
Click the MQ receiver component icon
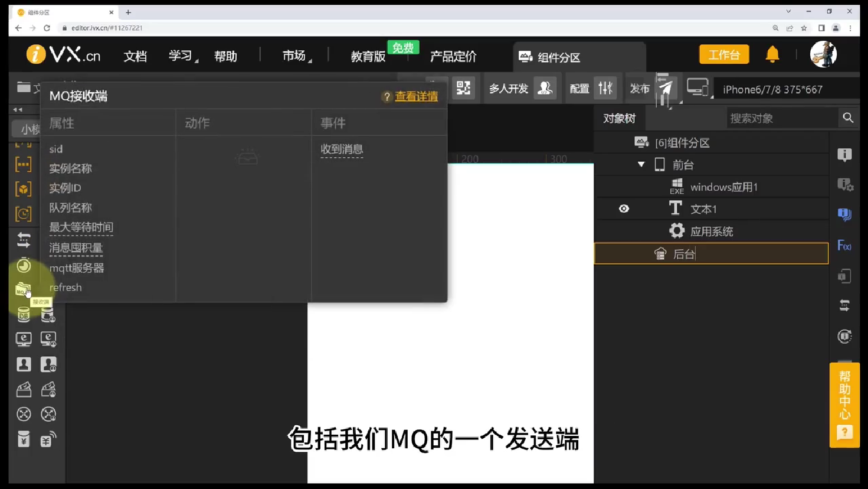tap(23, 289)
